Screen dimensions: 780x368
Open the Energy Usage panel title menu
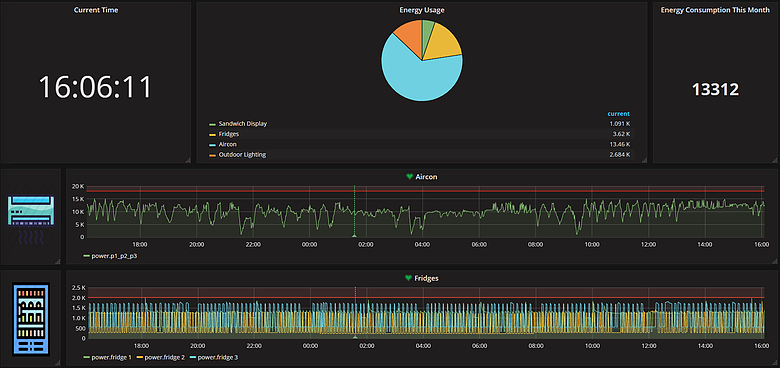pos(422,10)
